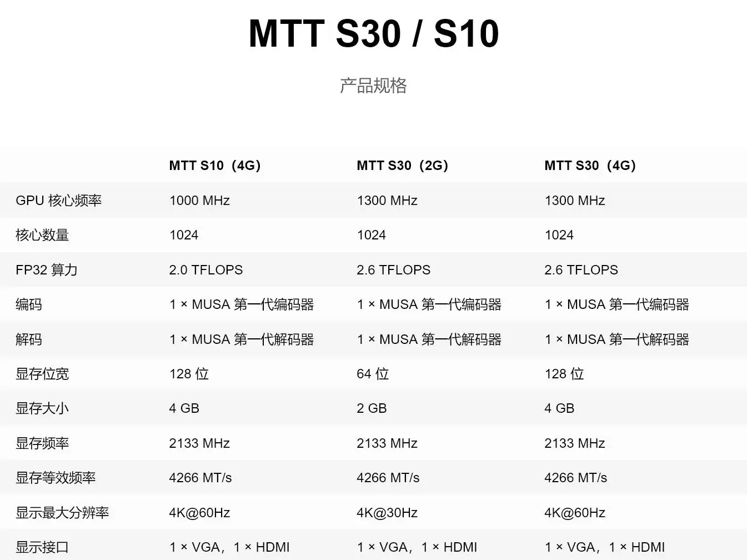Screen dimensions: 747x560
Task: Click the 核心数量 row label
Action: click(x=42, y=235)
